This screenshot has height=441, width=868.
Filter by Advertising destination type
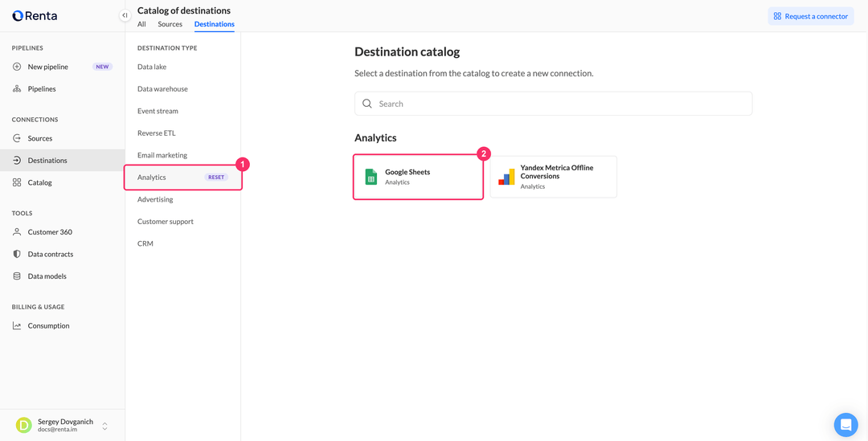tap(155, 199)
